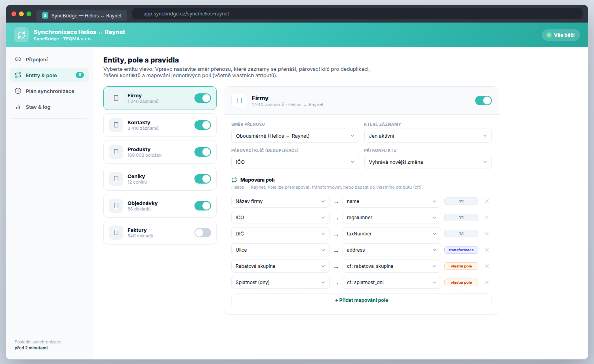Remove the Název firmy mapping row
The height and width of the screenshot is (364, 594).
click(487, 201)
